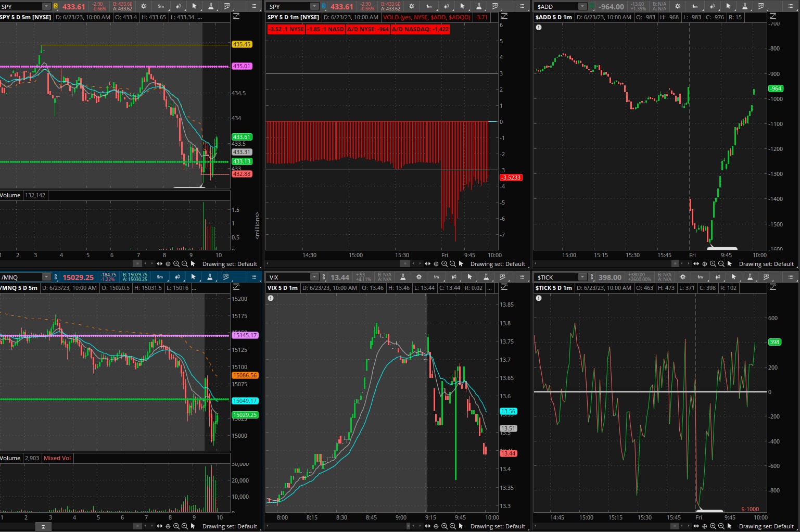Toggle trendline drawing icon beside $TICK header
The height and width of the screenshot is (532, 800).
773,287
